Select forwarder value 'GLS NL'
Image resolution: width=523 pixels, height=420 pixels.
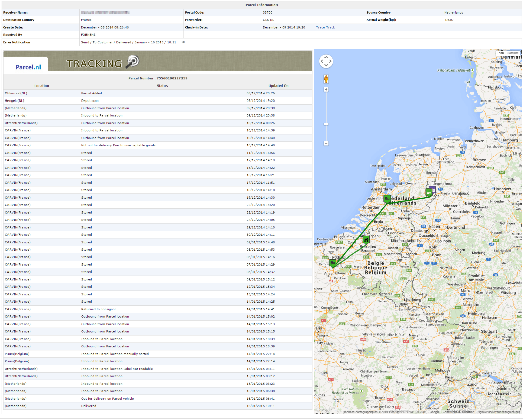(268, 20)
